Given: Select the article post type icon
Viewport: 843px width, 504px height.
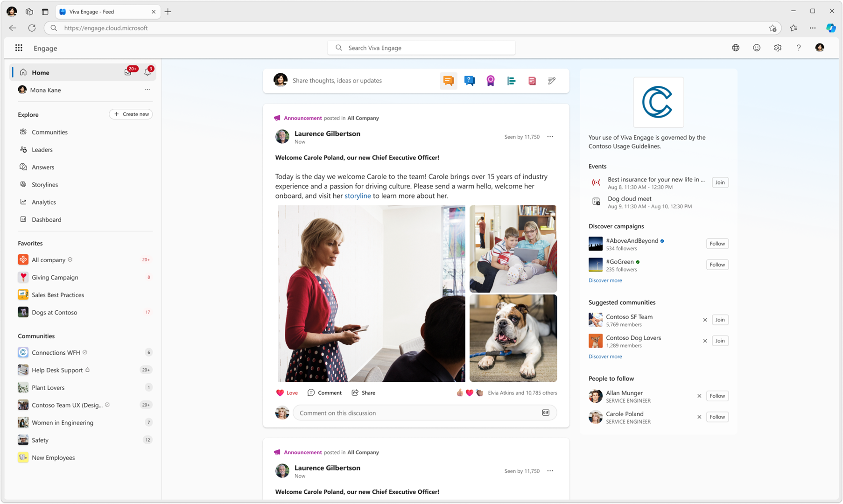Looking at the screenshot, I should pos(532,81).
